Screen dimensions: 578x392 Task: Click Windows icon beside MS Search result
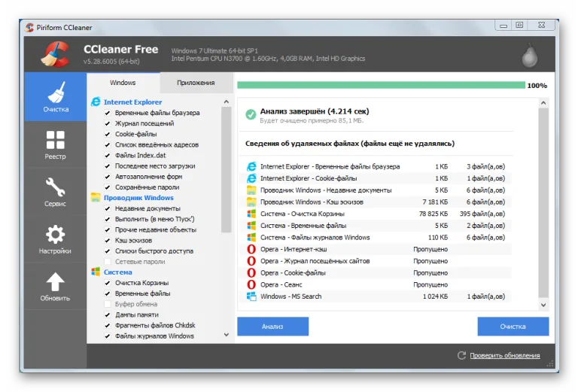coord(251,296)
